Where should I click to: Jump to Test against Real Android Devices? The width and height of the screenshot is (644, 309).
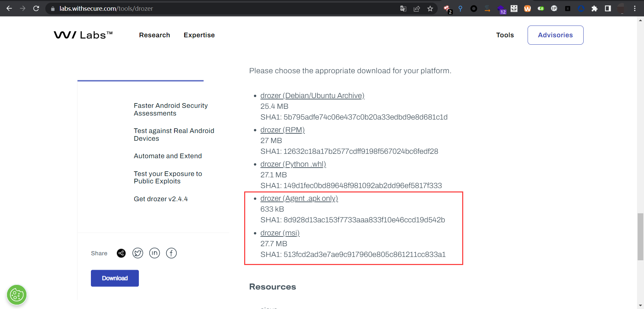pyautogui.click(x=174, y=135)
